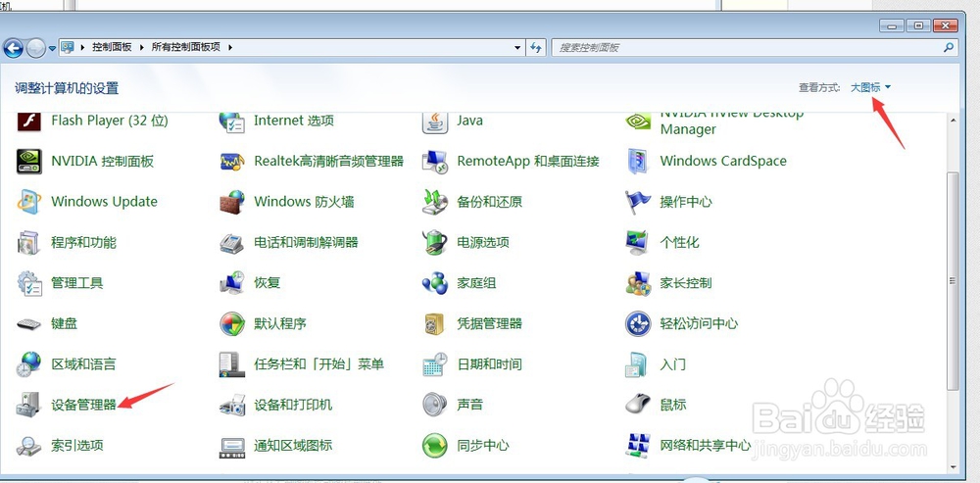Open the 恢复 icon
980x483 pixels.
point(232,283)
